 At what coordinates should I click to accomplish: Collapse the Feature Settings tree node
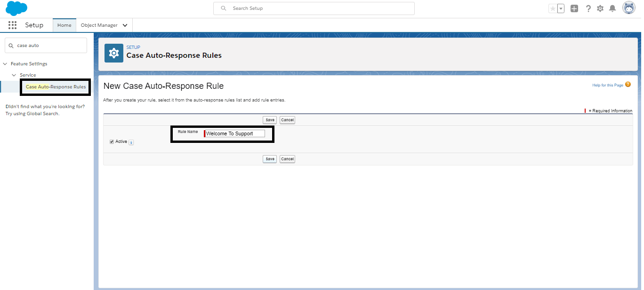(5, 63)
